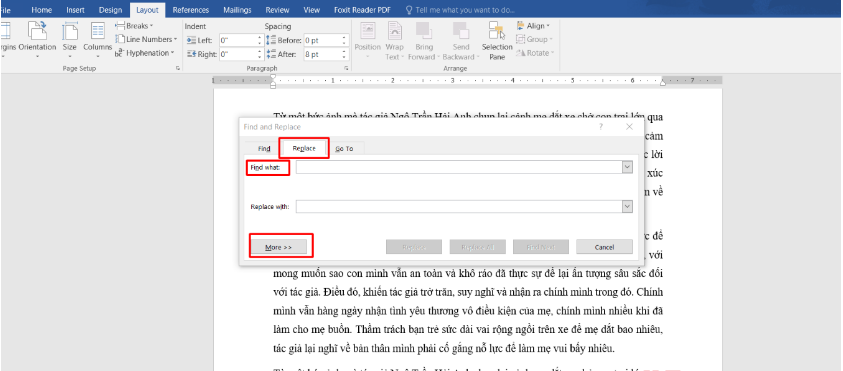The image size is (843, 371).
Task: Adjust the Indent Right stepper arrows
Action: coord(260,54)
